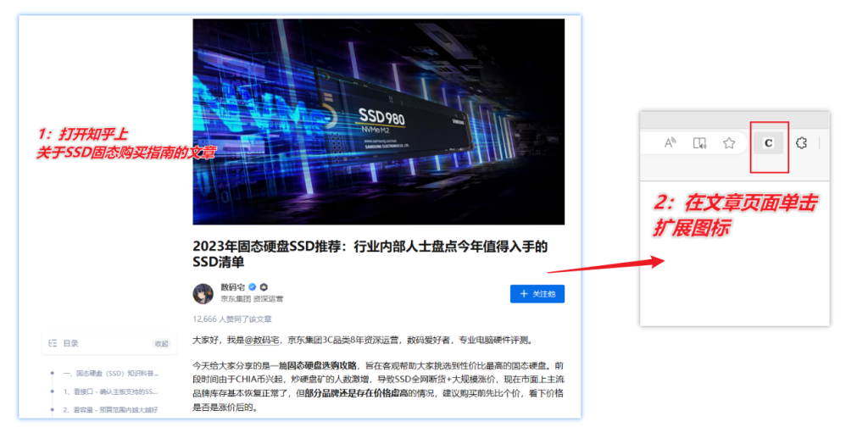This screenshot has width=868, height=433.
Task: Add page to favorites with star icon
Action: (728, 143)
